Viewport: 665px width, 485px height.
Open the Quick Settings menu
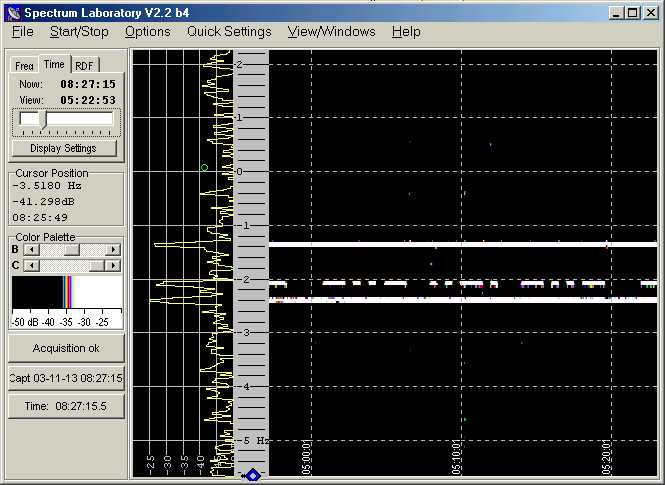click(x=229, y=32)
